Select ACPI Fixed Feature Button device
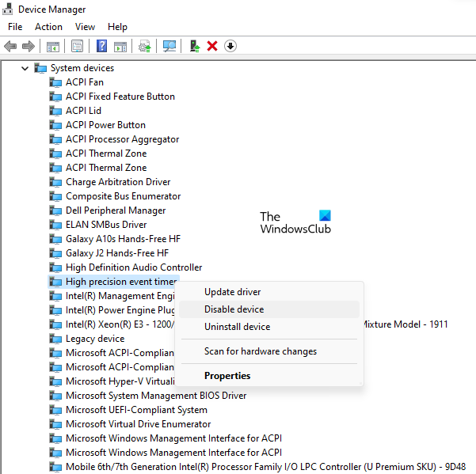 tap(120, 97)
